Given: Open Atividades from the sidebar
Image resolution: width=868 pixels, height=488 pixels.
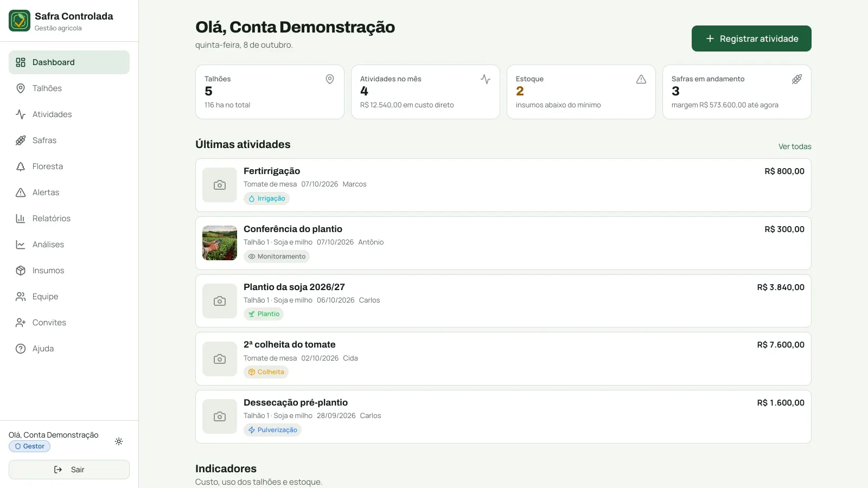Looking at the screenshot, I should (69, 114).
